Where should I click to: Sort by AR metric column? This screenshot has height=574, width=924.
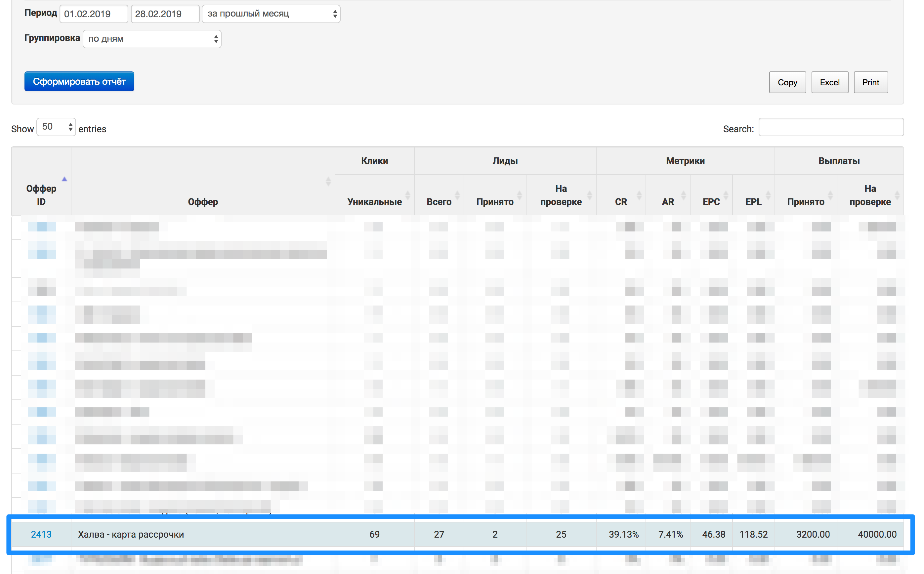pos(667,202)
